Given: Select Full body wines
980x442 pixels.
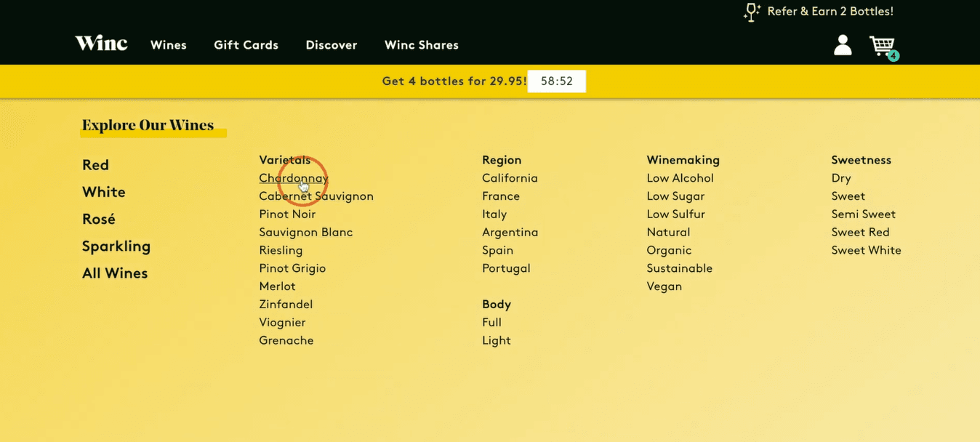Looking at the screenshot, I should pos(492,322).
